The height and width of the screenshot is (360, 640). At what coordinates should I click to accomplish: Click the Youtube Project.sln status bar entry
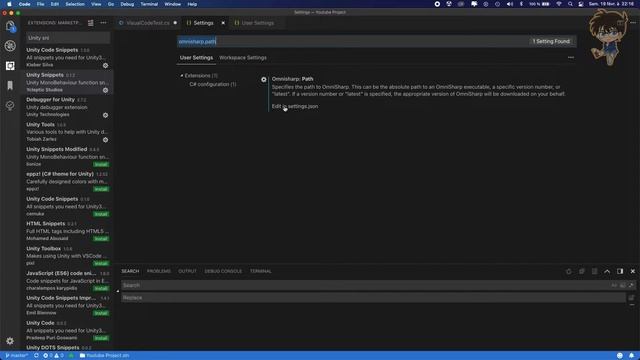[x=104, y=356]
